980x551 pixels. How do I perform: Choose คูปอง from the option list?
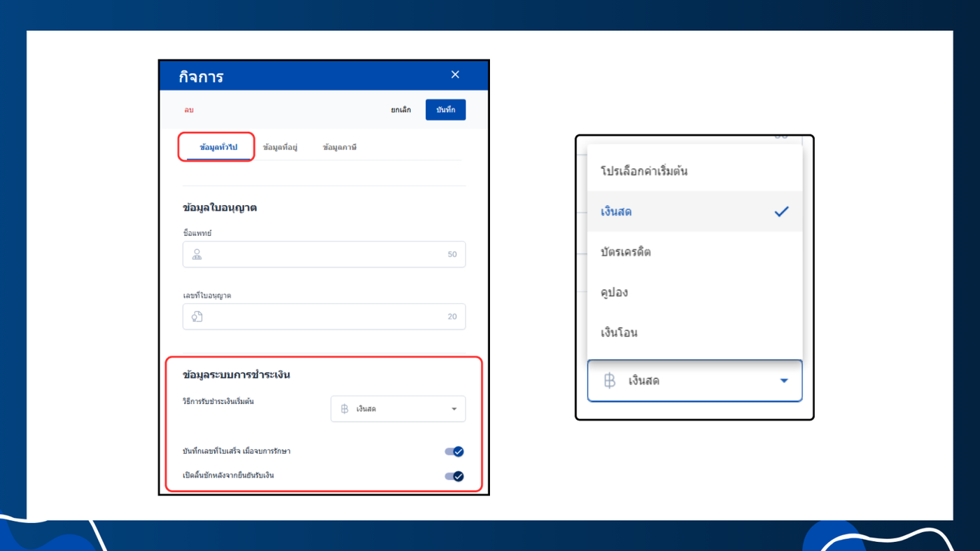[x=695, y=292]
